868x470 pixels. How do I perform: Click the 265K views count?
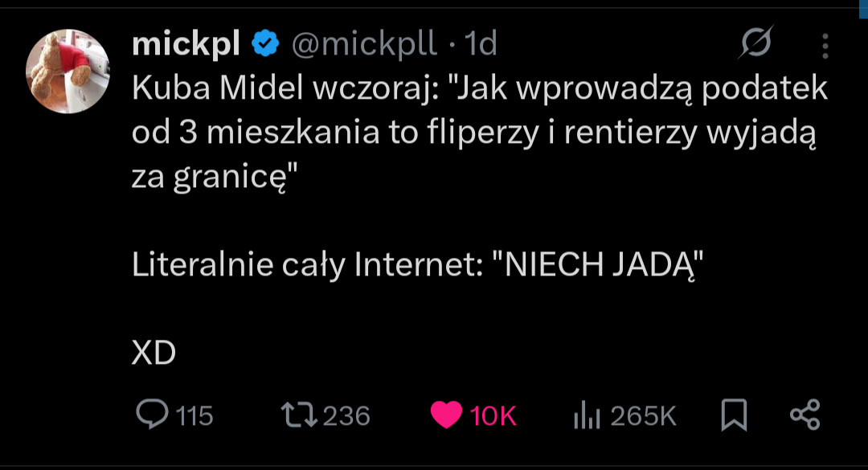pos(643,415)
